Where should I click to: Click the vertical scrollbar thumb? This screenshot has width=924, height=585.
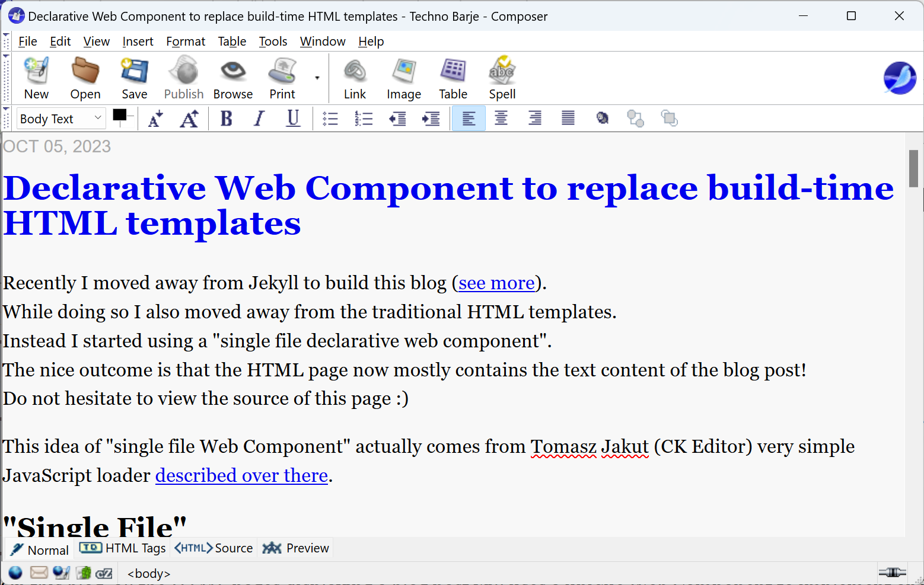point(913,169)
